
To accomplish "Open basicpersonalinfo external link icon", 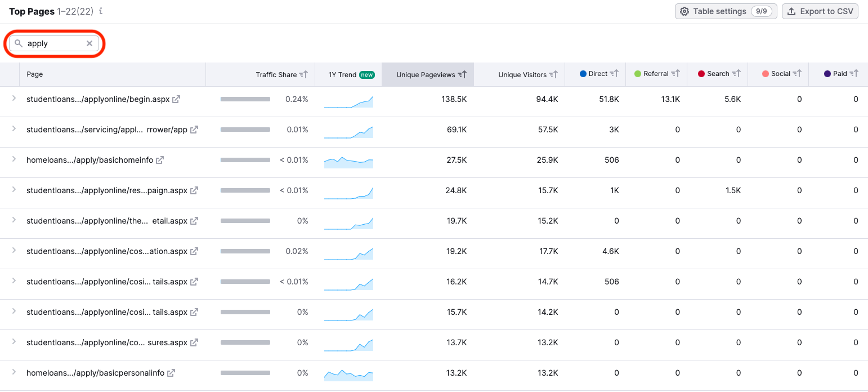I will pyautogui.click(x=171, y=373).
